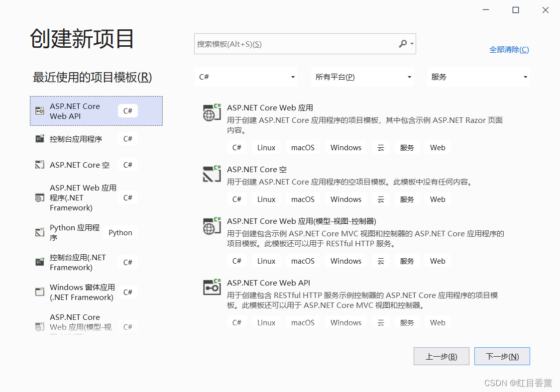
Task: Click the ASP.NET Web 应用程序(.NET Framework) icon
Action: point(40,197)
